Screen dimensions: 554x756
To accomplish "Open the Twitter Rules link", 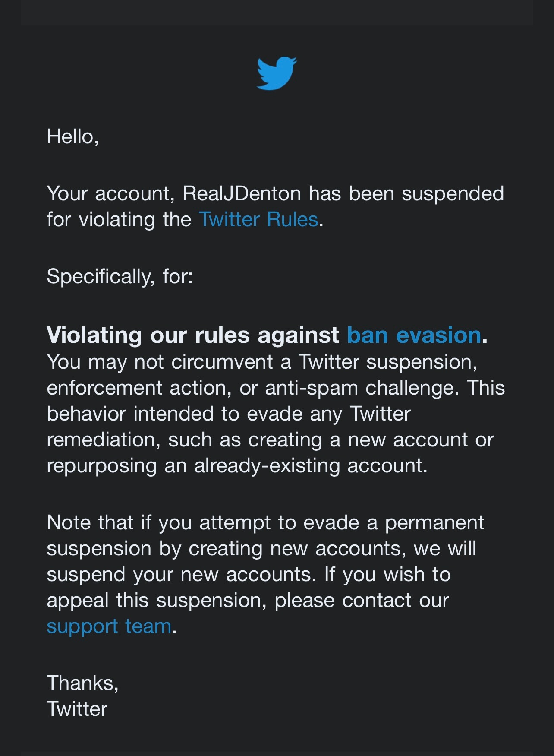I will click(x=258, y=219).
